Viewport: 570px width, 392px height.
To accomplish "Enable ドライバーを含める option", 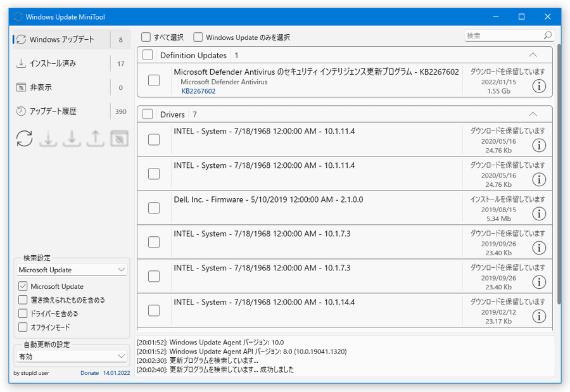I will 23,313.
